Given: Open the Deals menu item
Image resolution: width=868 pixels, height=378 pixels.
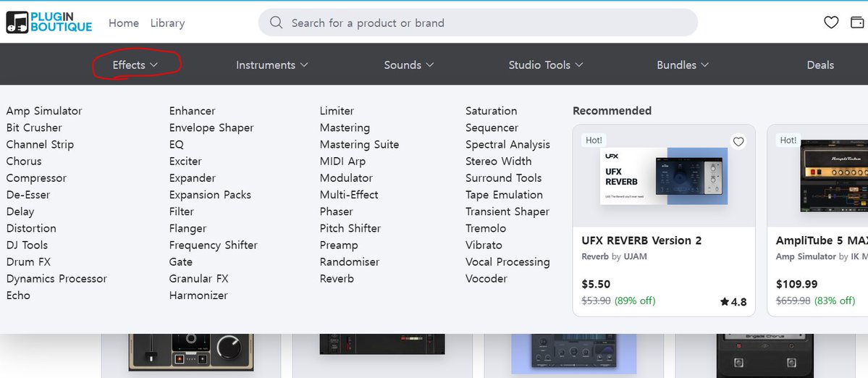Looking at the screenshot, I should (x=819, y=64).
